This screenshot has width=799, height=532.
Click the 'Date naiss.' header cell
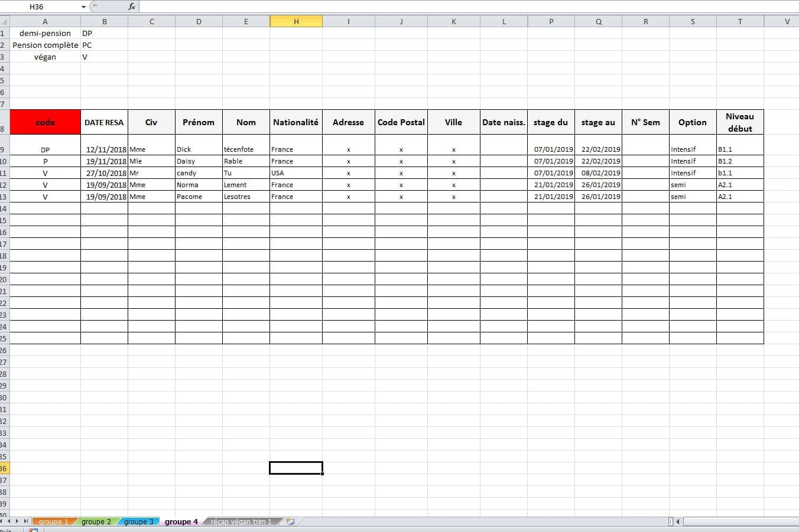tap(504, 122)
